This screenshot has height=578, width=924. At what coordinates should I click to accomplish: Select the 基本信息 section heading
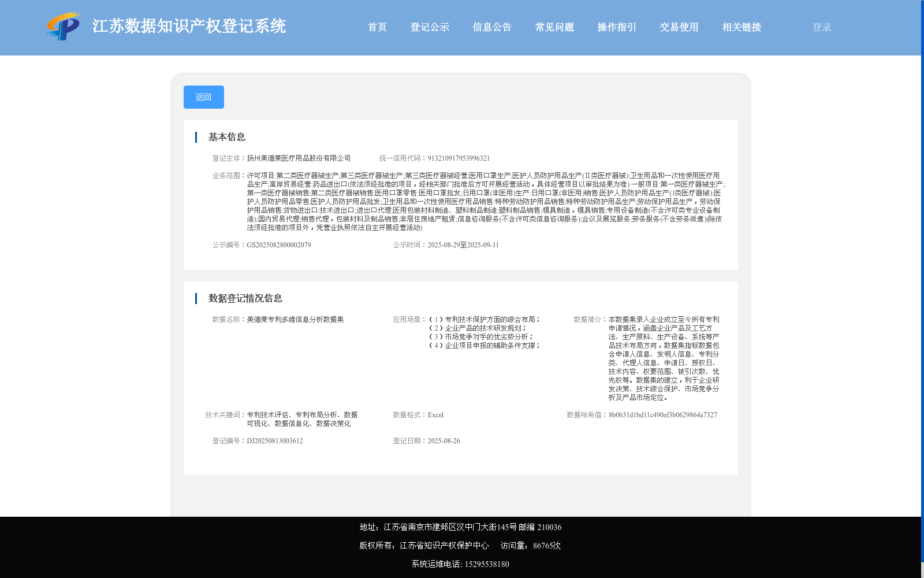pos(227,137)
